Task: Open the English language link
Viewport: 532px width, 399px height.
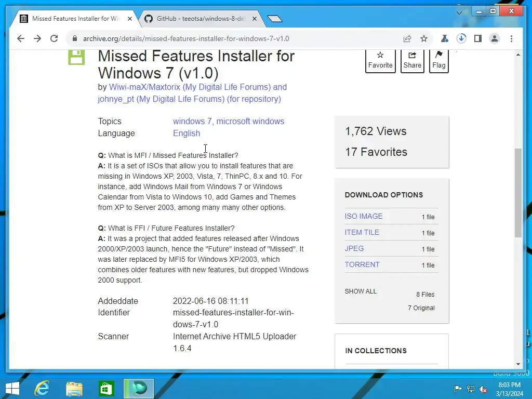Action: point(187,134)
